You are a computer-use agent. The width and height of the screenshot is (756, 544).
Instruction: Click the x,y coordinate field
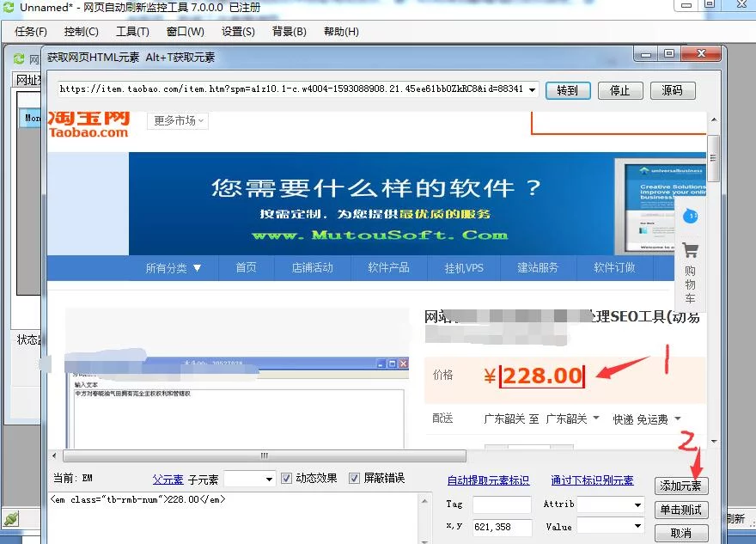coord(502,527)
